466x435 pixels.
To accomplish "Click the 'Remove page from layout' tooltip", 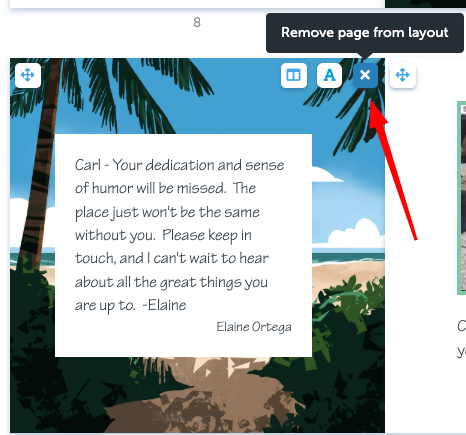I will 365,33.
